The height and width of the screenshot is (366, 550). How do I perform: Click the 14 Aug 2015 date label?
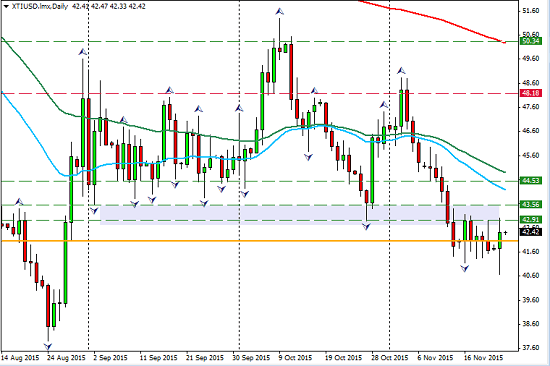[20, 358]
